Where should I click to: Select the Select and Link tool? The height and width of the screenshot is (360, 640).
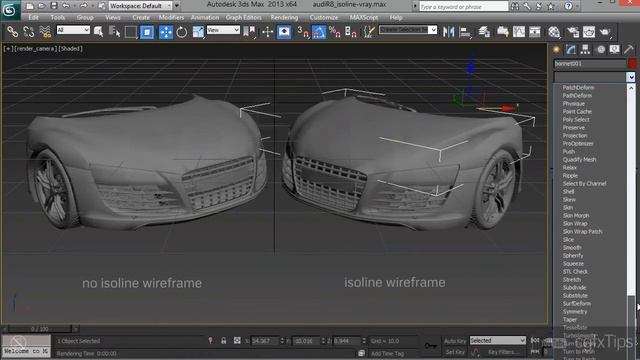(x=12, y=31)
